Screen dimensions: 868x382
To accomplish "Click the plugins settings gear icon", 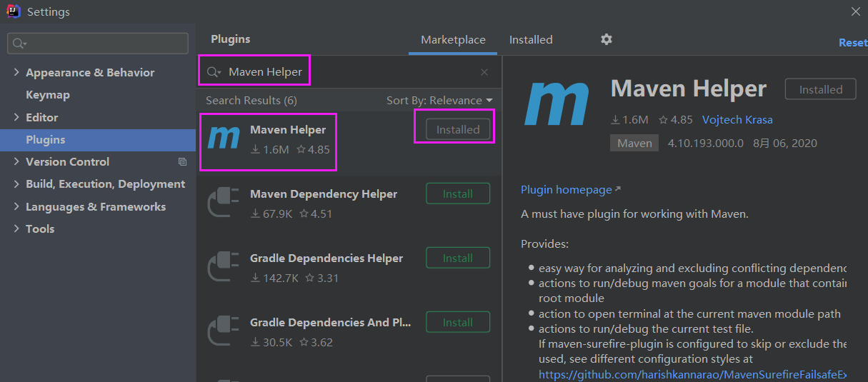I will 607,40.
